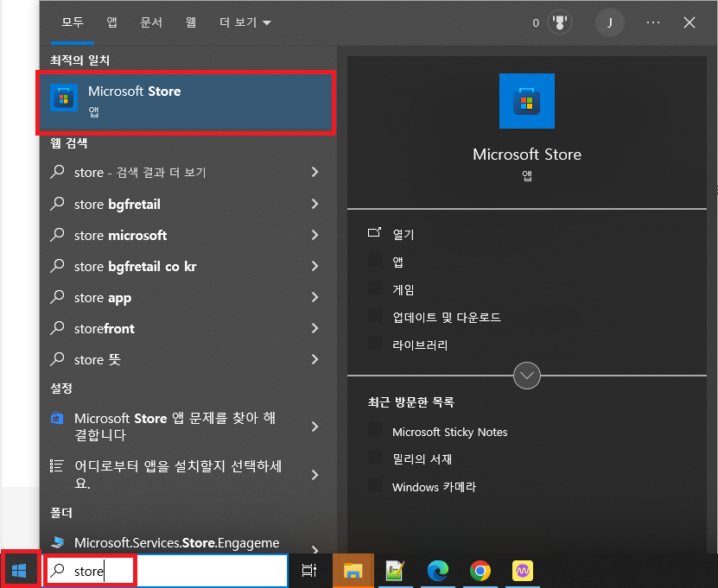Expand arrow next to 'store microsoft'

point(315,235)
